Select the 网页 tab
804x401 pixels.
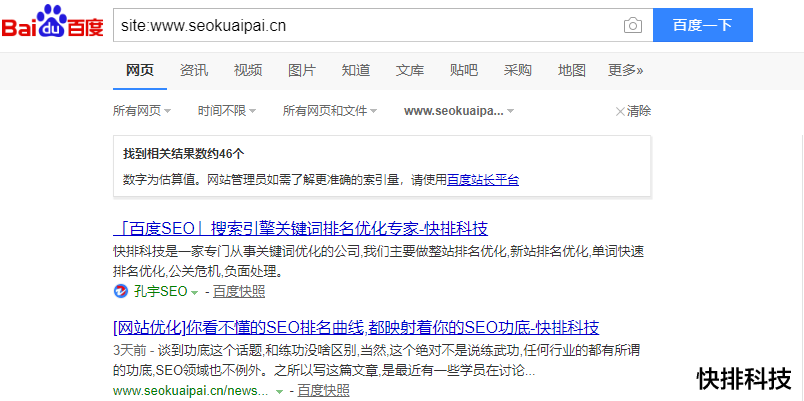pos(140,70)
